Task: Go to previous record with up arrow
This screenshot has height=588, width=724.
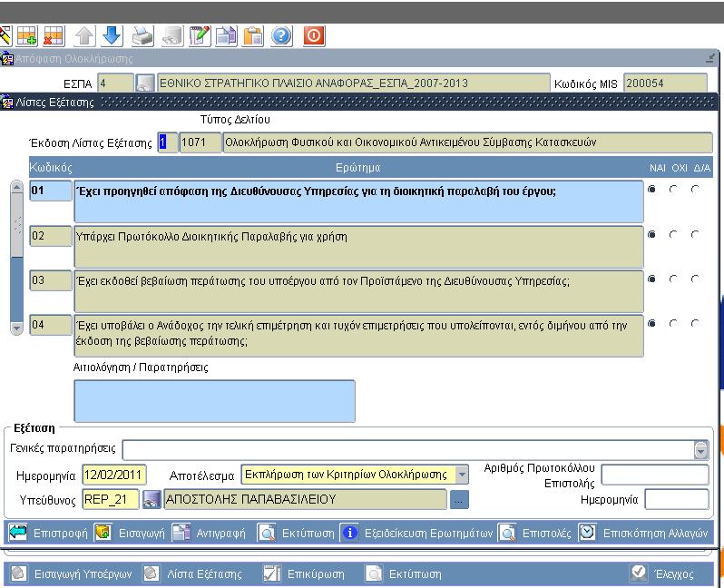Action: tap(84, 35)
